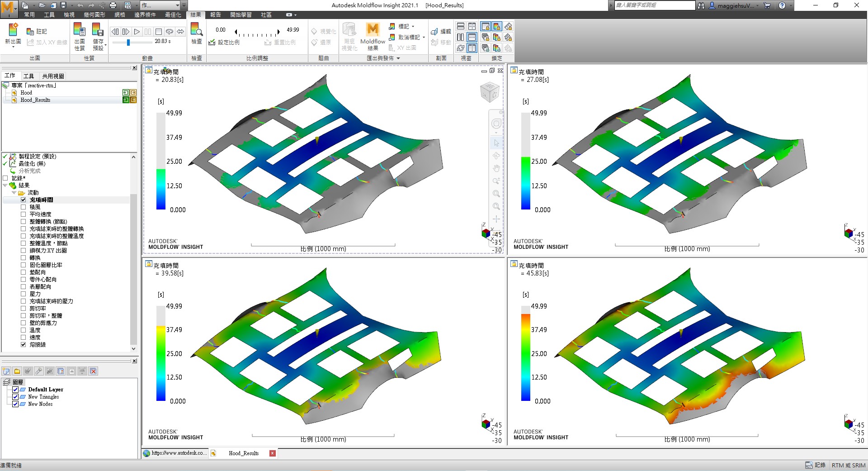Enable the 積風 result checkbox
The height and width of the screenshot is (471, 868).
pos(24,207)
